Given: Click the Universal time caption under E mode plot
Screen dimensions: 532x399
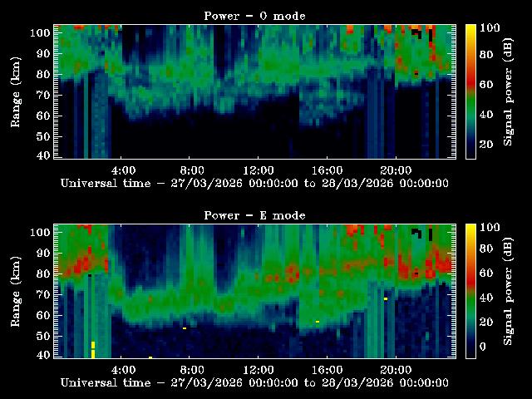Looking at the screenshot, I should 254,382.
